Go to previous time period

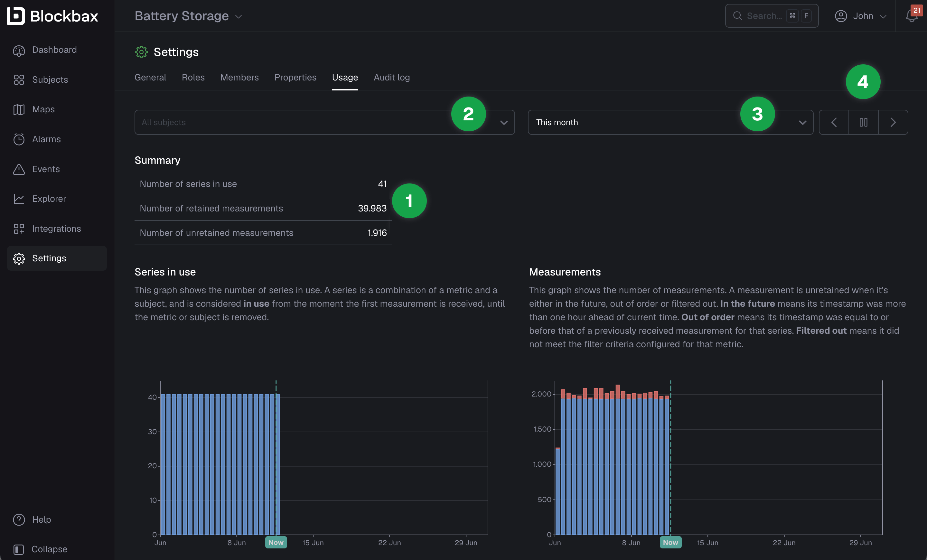pos(834,122)
